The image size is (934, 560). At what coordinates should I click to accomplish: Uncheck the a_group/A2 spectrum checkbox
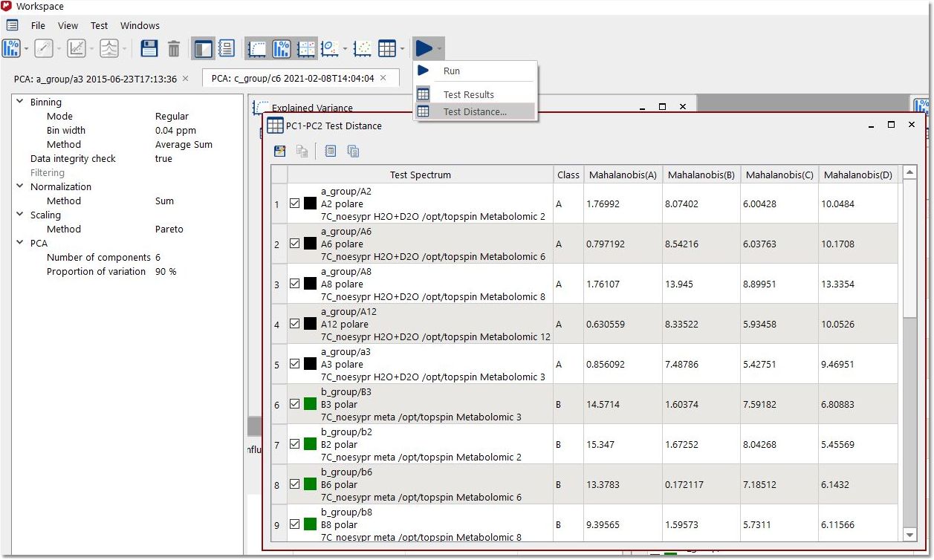tap(295, 204)
